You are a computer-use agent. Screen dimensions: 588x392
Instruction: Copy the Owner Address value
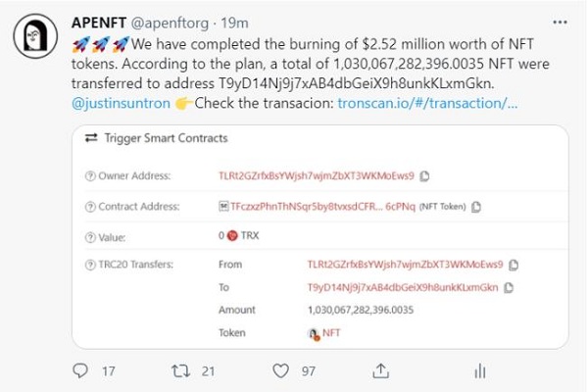tap(424, 176)
